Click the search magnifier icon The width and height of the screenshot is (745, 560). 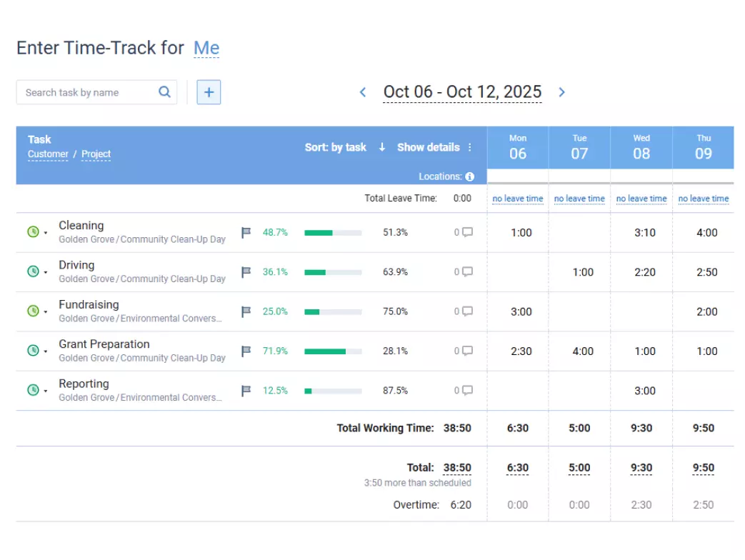pyautogui.click(x=164, y=92)
